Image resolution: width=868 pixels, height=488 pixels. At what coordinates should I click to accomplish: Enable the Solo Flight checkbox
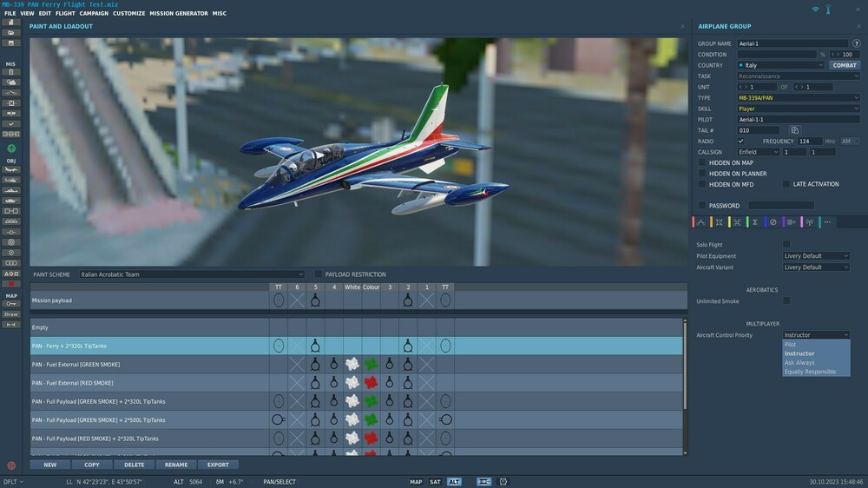(786, 244)
